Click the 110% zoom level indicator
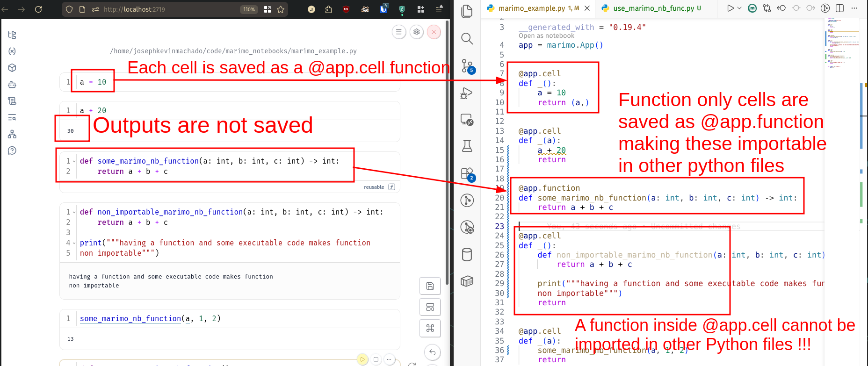Screen dimensions: 868x366 point(249,9)
